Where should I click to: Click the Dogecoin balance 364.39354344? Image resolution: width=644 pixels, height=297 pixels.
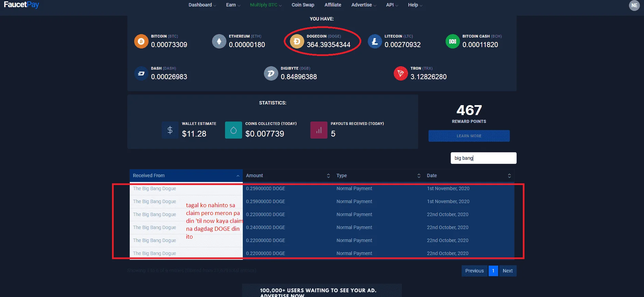(x=328, y=45)
